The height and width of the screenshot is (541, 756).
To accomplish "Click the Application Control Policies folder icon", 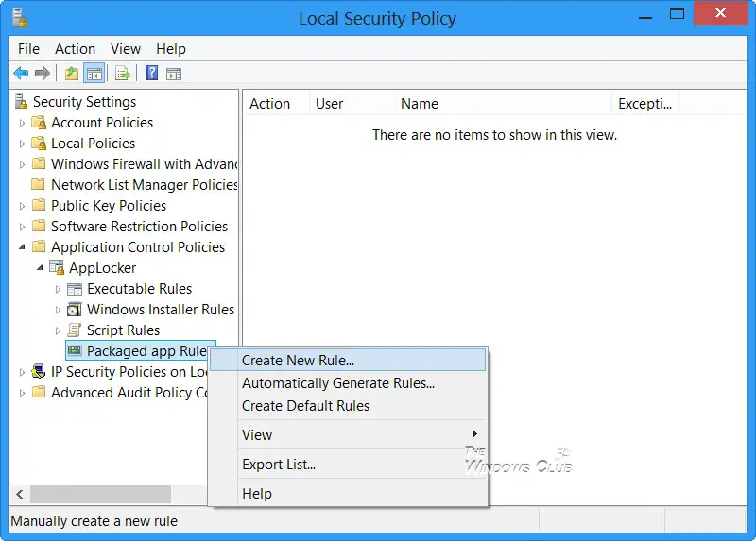I will 38,246.
